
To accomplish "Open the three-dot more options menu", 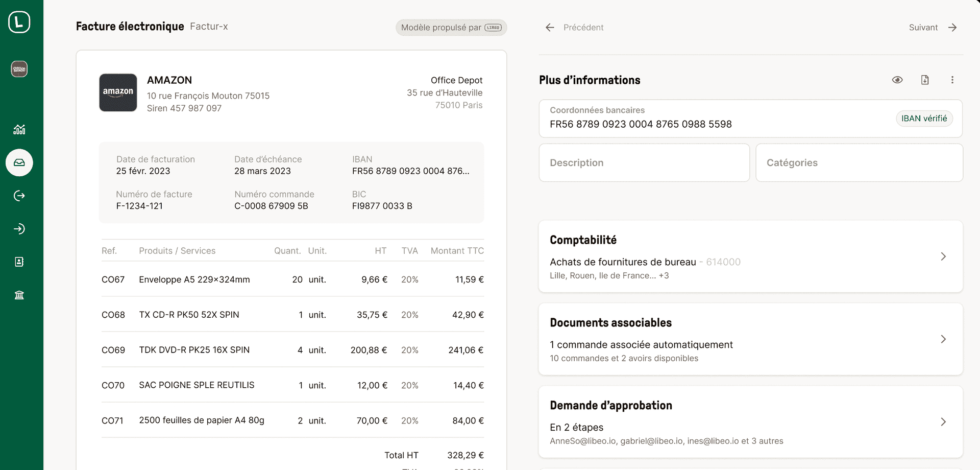I will [952, 80].
